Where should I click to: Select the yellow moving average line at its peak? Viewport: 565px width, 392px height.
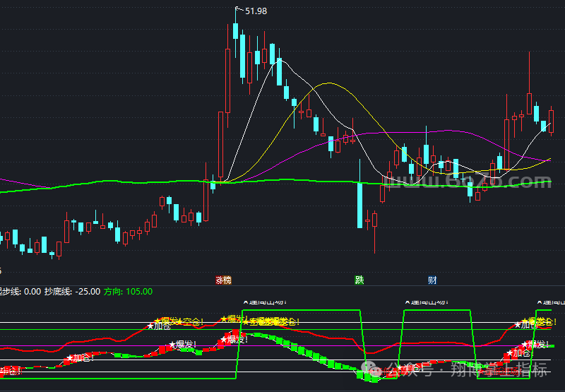pos(328,83)
